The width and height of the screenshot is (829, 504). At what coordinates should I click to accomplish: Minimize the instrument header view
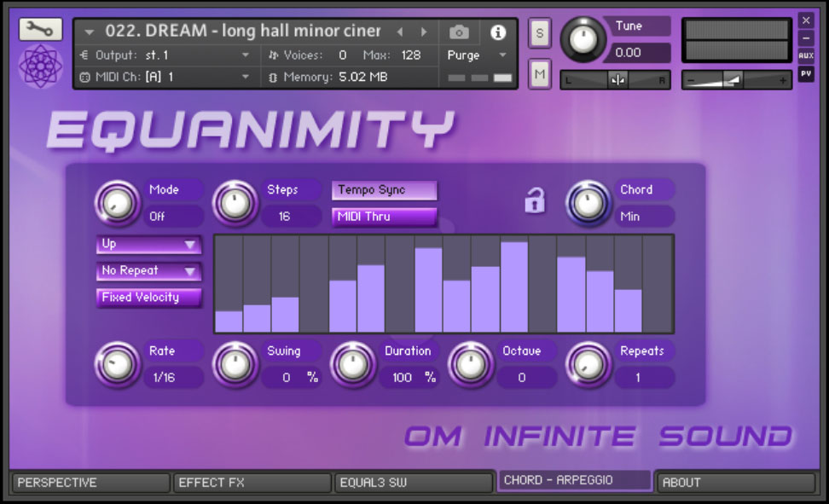tap(806, 38)
